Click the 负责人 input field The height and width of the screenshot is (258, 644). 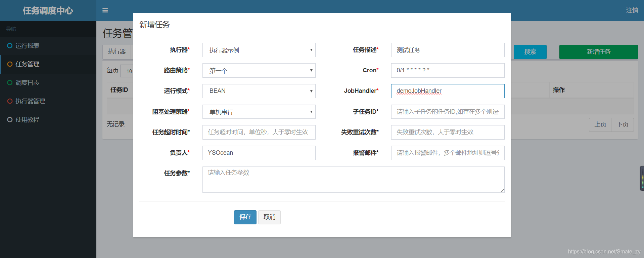click(x=259, y=153)
